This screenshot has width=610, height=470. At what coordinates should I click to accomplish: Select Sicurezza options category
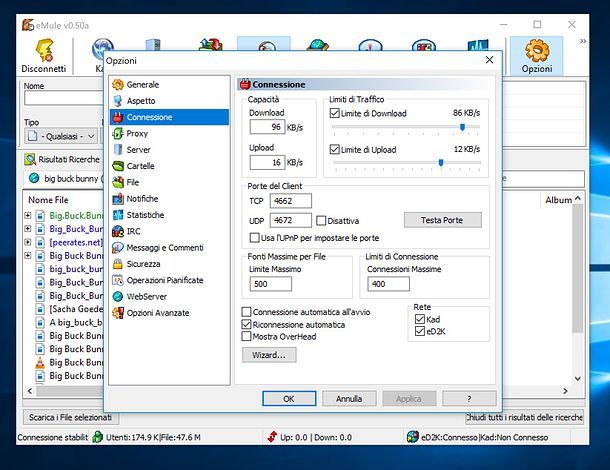tap(145, 264)
